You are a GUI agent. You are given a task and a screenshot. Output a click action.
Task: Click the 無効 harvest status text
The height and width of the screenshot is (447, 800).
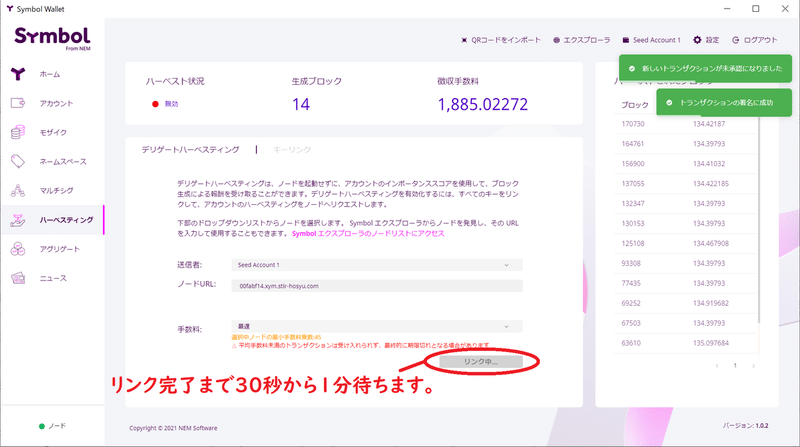171,104
